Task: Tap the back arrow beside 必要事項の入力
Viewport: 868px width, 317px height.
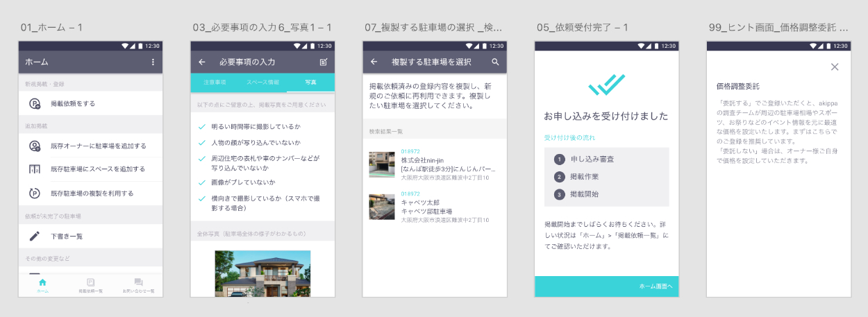Action: click(202, 62)
